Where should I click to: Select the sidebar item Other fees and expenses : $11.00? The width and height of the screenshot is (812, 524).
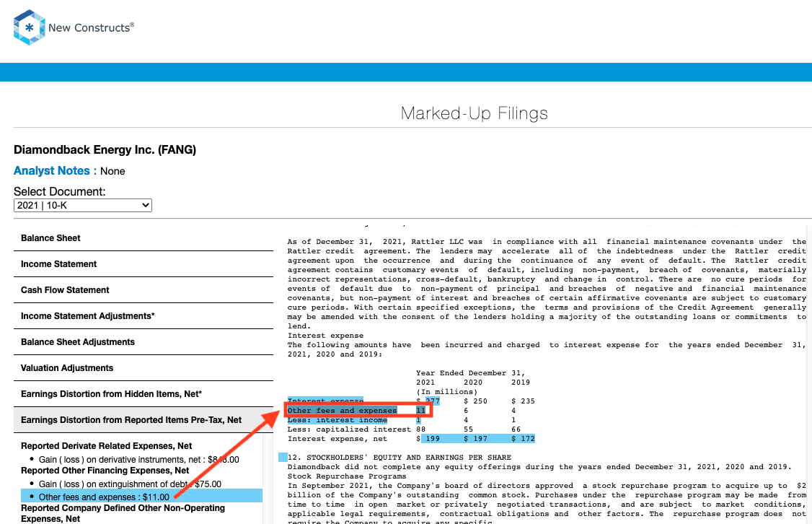pos(141,497)
